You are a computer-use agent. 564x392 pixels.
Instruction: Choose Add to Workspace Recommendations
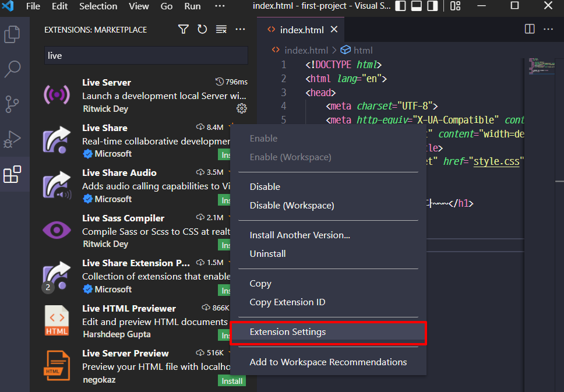coord(328,362)
